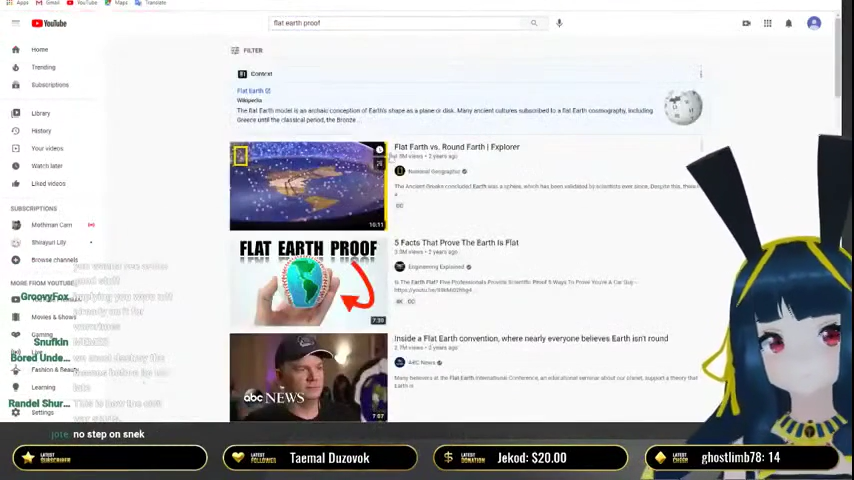Viewport: 854px width, 480px height.
Task: Click the Learning lightbulb icon
Action: pos(16,387)
